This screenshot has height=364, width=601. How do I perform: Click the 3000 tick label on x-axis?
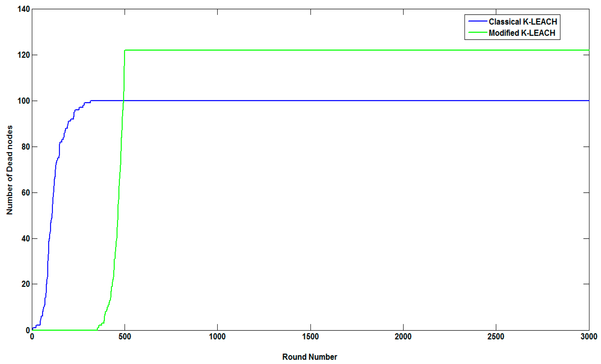pyautogui.click(x=589, y=337)
